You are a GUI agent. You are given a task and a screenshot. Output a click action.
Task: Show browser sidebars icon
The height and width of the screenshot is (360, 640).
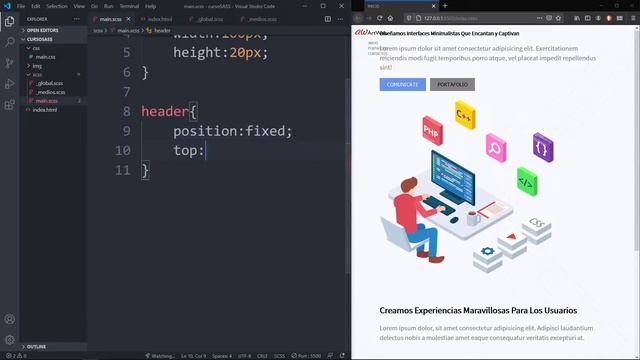588,18
